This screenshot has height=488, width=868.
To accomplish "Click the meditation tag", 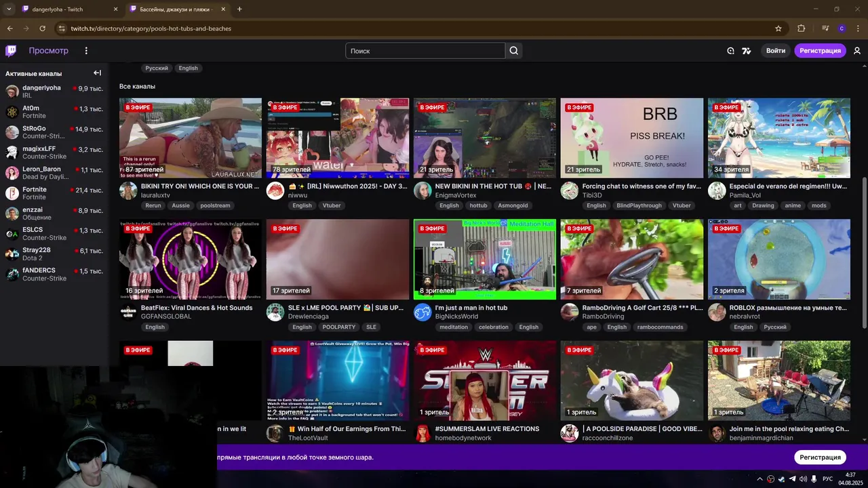I will [x=454, y=327].
